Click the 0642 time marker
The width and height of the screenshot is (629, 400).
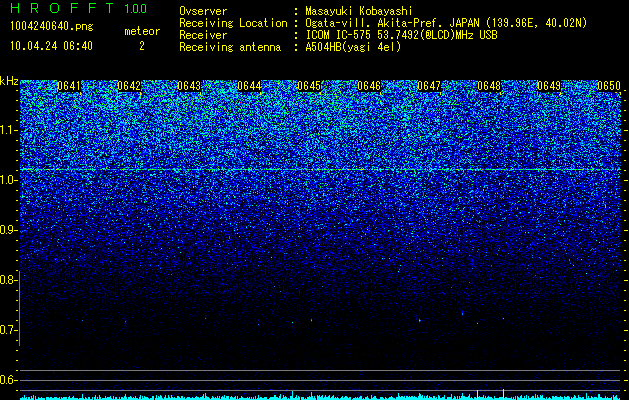(x=129, y=86)
